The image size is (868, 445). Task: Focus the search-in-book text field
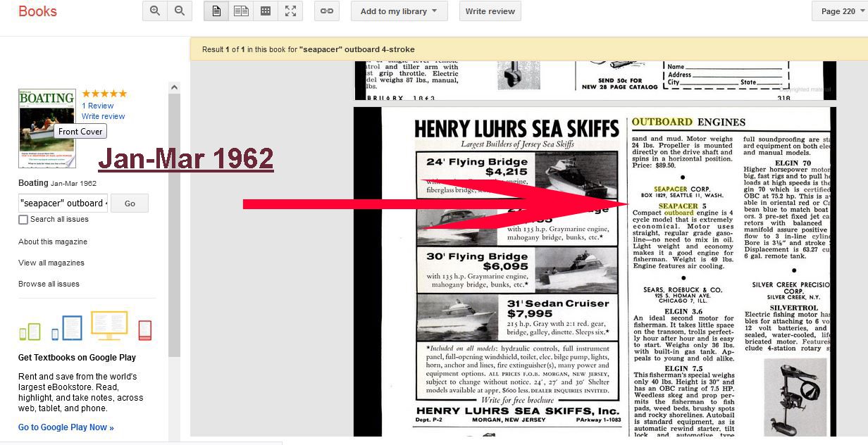63,203
